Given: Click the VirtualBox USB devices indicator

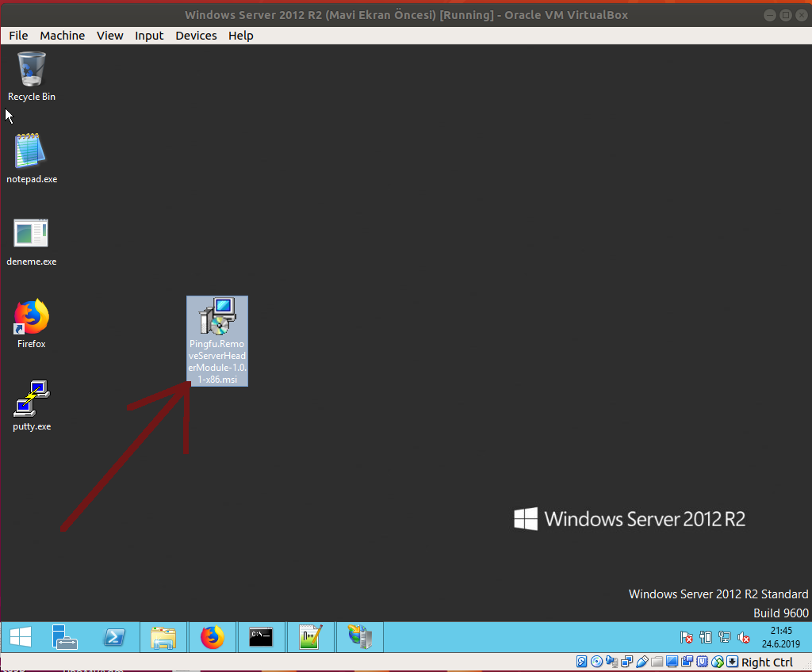Looking at the screenshot, I should (642, 662).
